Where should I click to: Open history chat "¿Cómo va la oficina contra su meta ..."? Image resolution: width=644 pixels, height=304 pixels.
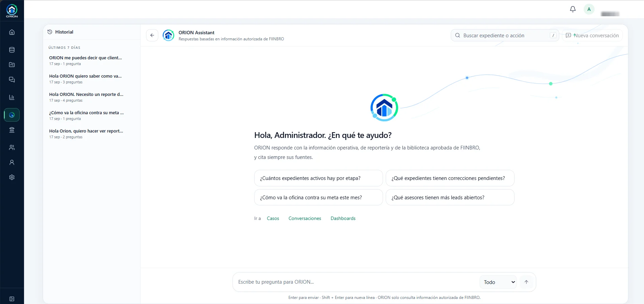tap(92, 116)
